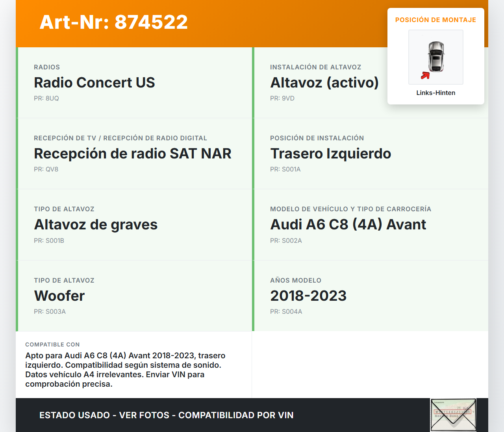Select Altavoz (activo) value
This screenshot has width=504, height=432.
(324, 83)
